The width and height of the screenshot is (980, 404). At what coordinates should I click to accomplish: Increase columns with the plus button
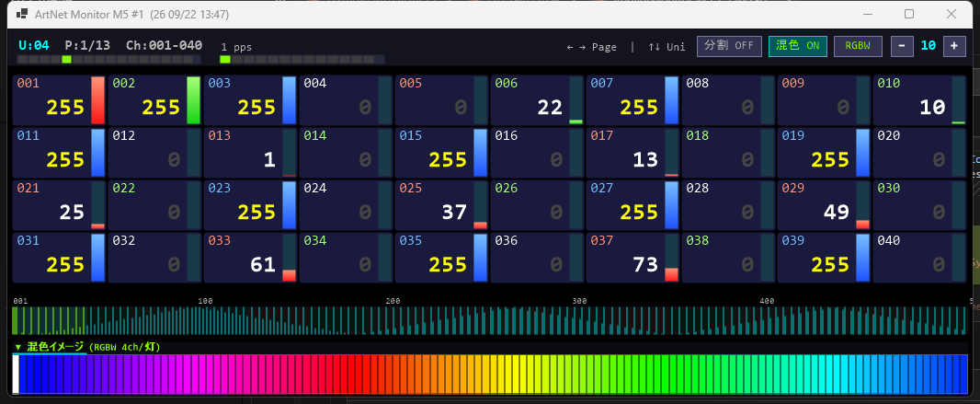click(954, 46)
